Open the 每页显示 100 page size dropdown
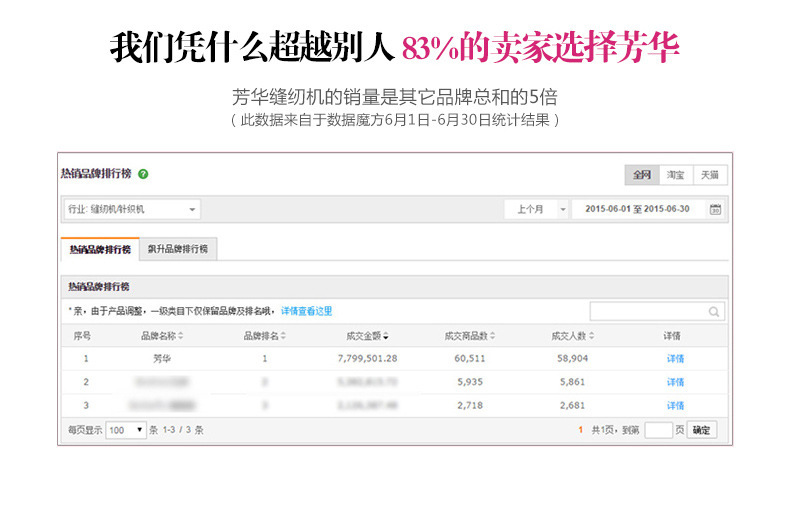This screenshot has height=508, width=790. 126,430
